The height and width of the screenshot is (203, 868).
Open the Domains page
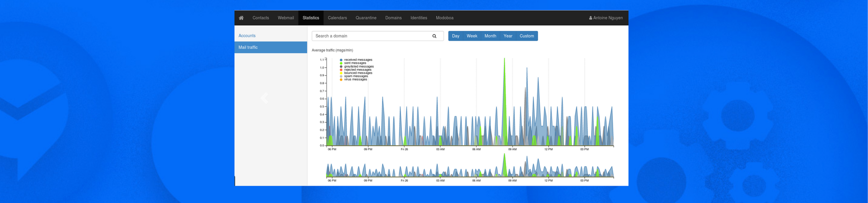(x=393, y=18)
